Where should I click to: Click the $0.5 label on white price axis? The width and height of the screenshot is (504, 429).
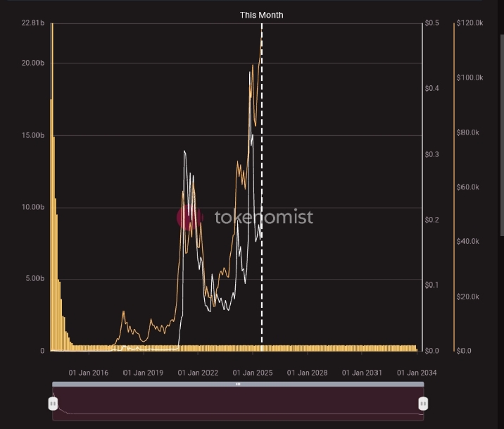(x=432, y=23)
